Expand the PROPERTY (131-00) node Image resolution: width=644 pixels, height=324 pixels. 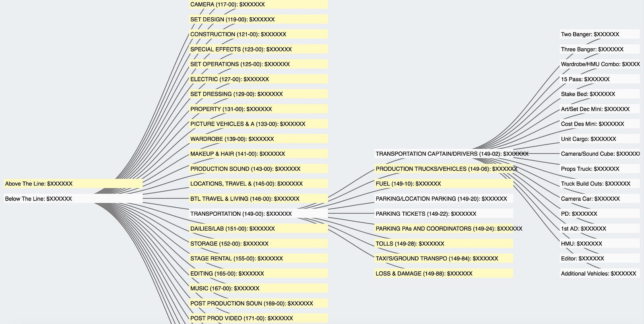[258, 109]
